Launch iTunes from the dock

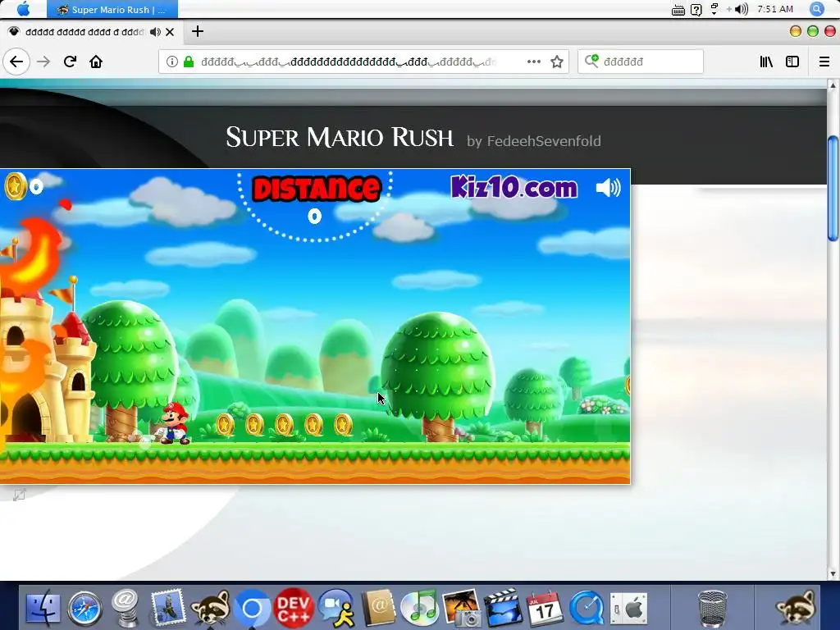tap(420, 609)
